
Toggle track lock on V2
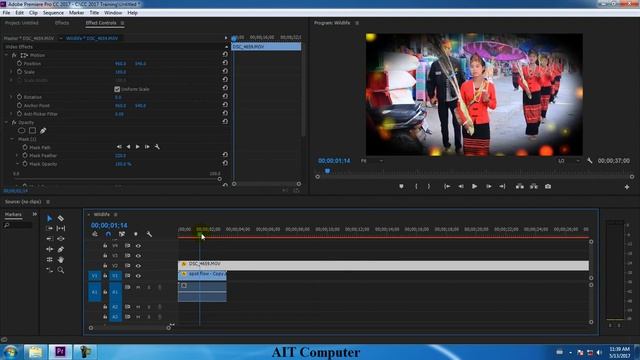pos(105,266)
